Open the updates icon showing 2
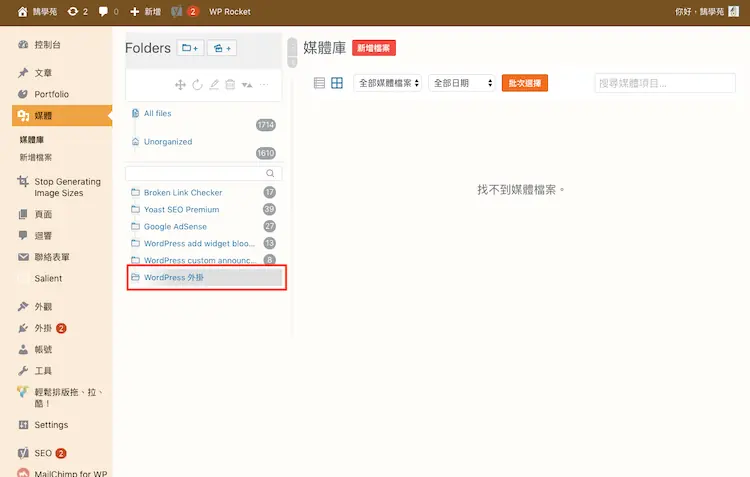750x477 pixels. tap(77, 11)
